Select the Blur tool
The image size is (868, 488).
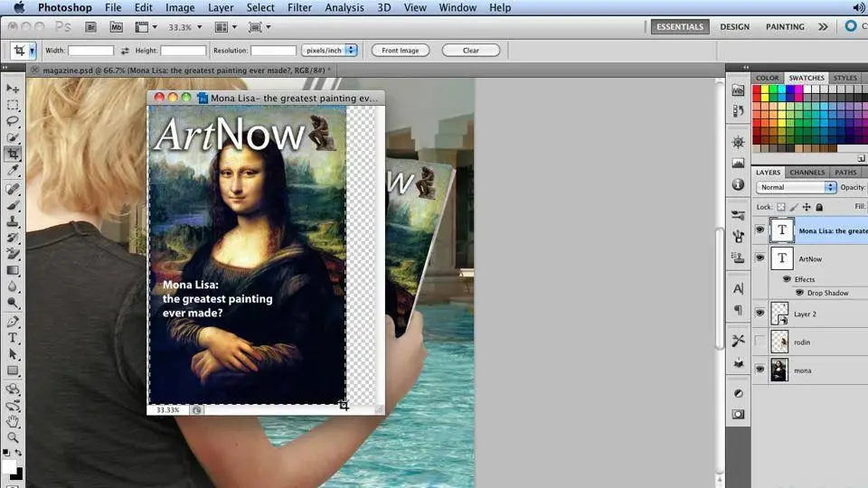click(12, 286)
